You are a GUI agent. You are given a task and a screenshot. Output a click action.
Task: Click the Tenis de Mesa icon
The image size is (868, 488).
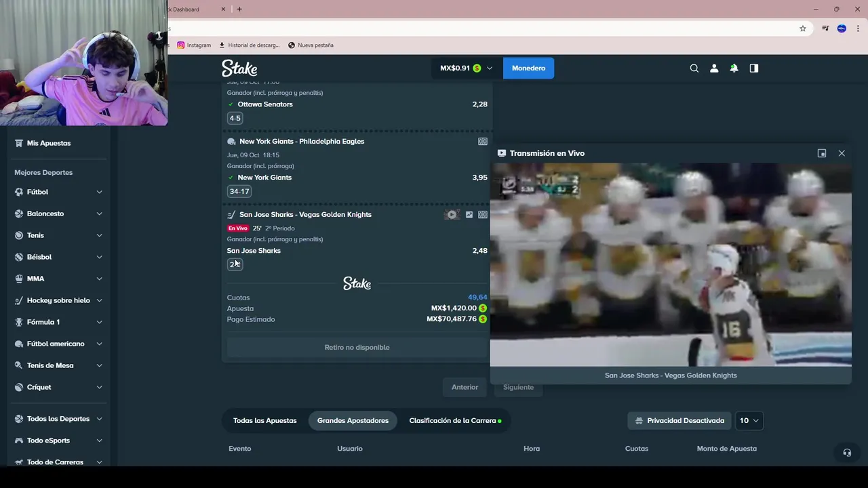pos(19,365)
